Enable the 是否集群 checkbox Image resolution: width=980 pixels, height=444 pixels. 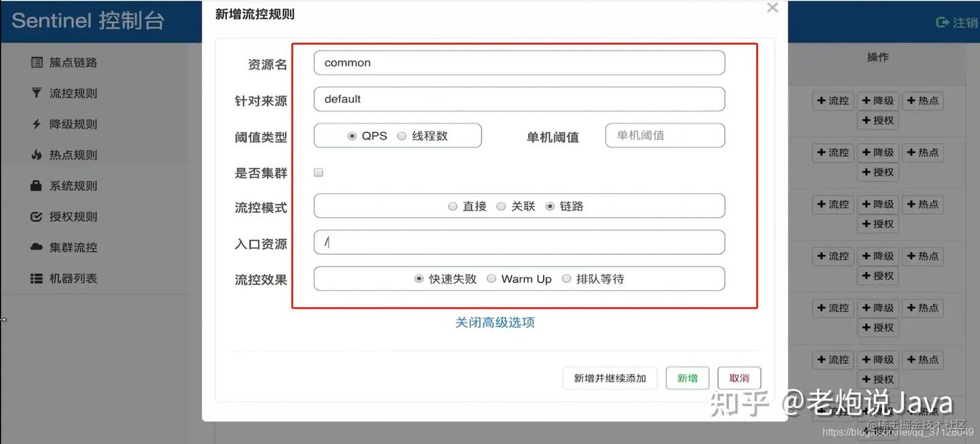click(x=318, y=173)
